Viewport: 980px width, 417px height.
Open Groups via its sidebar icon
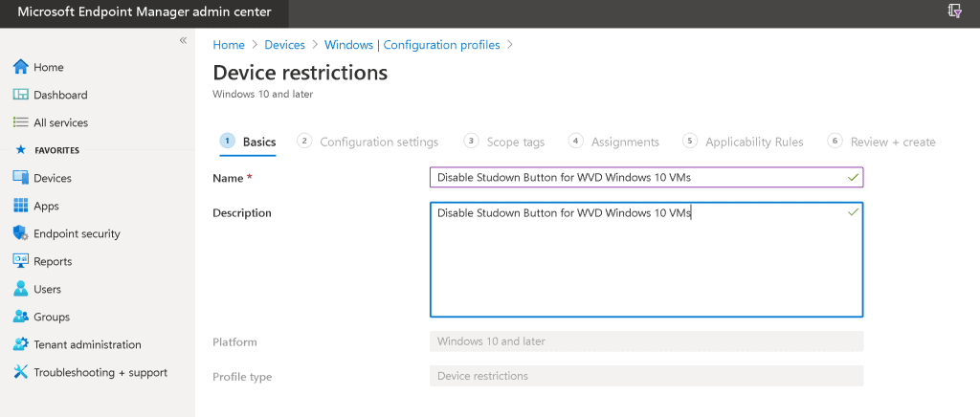(x=21, y=317)
